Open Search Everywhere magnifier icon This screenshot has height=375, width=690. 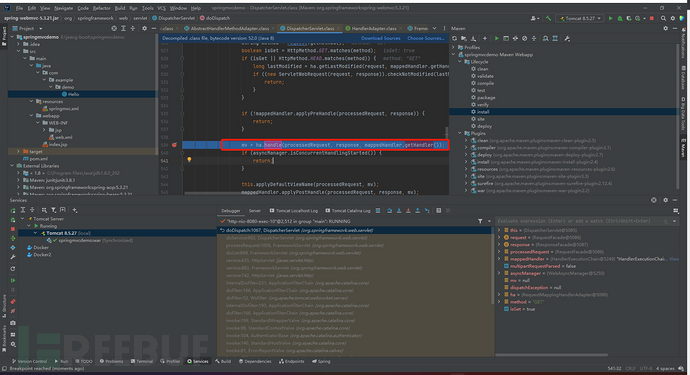pyautogui.click(x=663, y=18)
